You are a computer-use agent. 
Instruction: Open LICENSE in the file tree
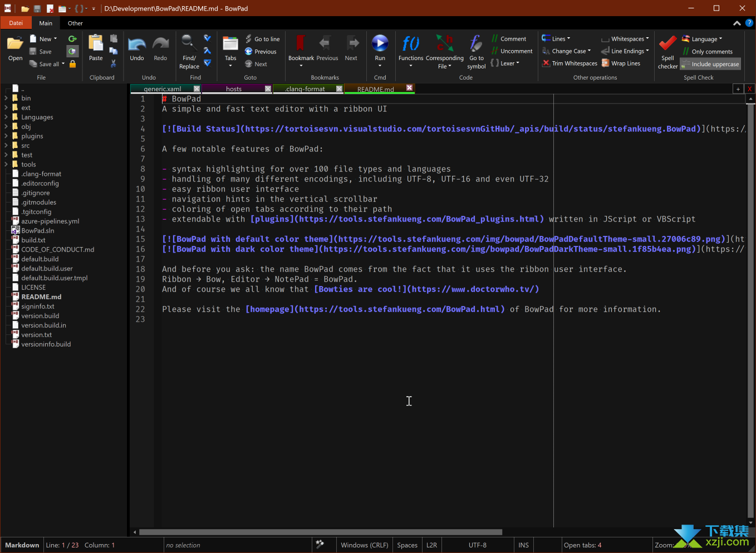tap(33, 288)
